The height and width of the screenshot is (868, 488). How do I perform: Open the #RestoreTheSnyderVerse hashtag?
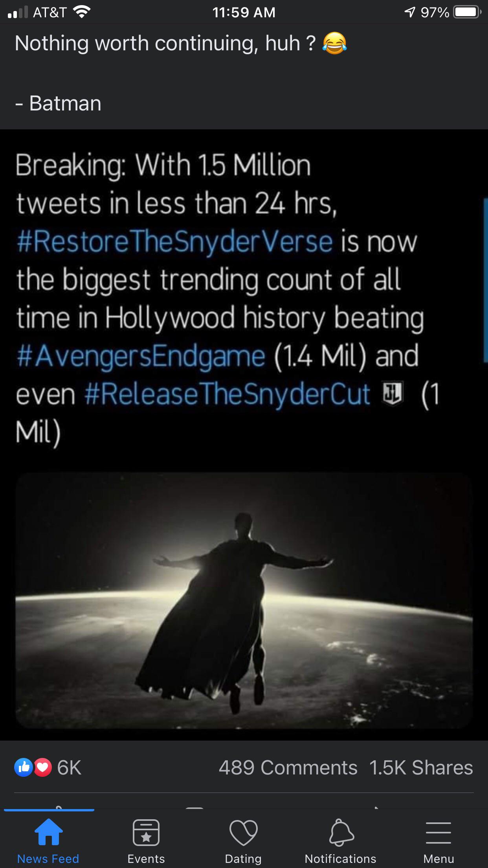click(175, 241)
